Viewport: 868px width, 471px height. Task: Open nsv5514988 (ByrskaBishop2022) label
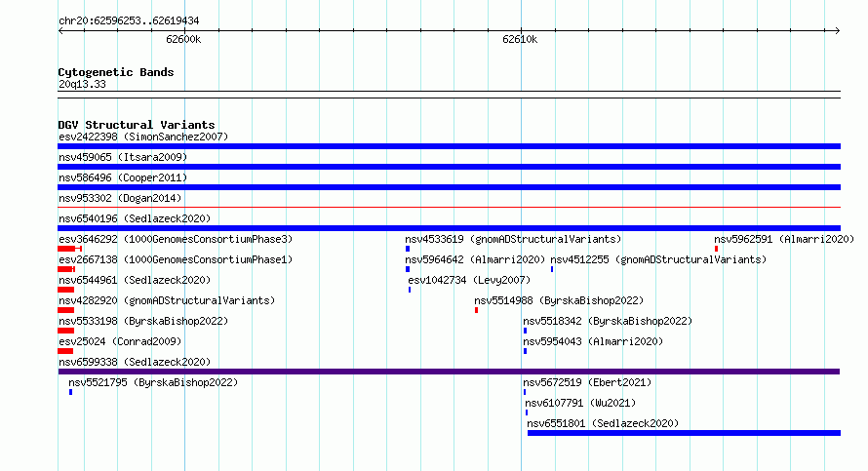pos(559,300)
